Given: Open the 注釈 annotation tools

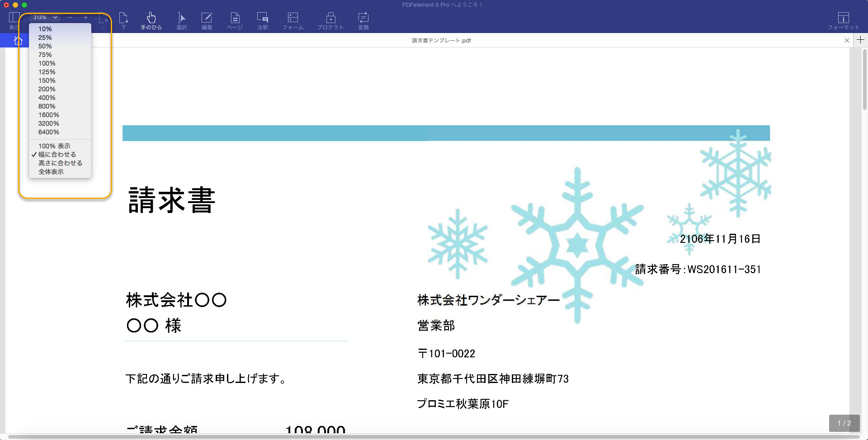Looking at the screenshot, I should tap(263, 21).
